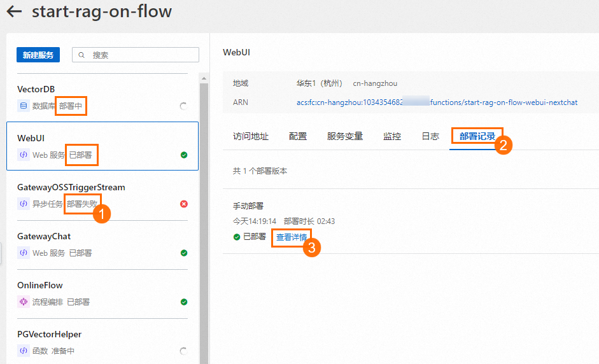Click the VectorDB database icon

point(24,106)
